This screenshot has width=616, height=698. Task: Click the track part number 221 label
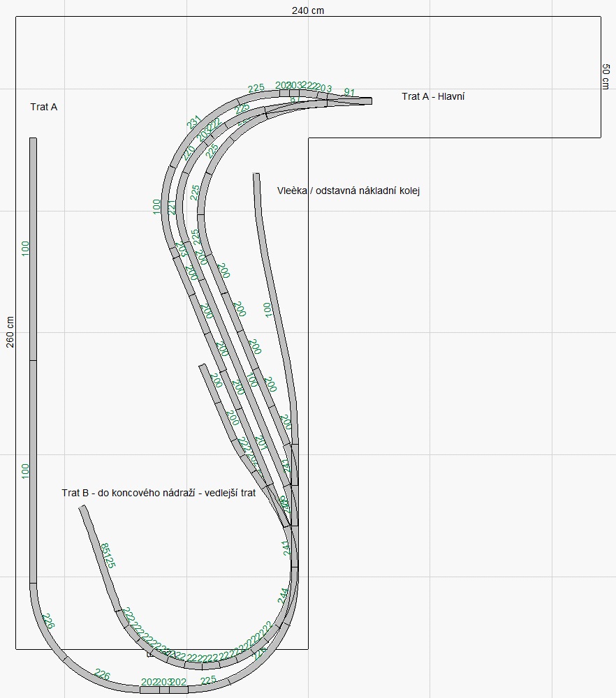pos(171,207)
